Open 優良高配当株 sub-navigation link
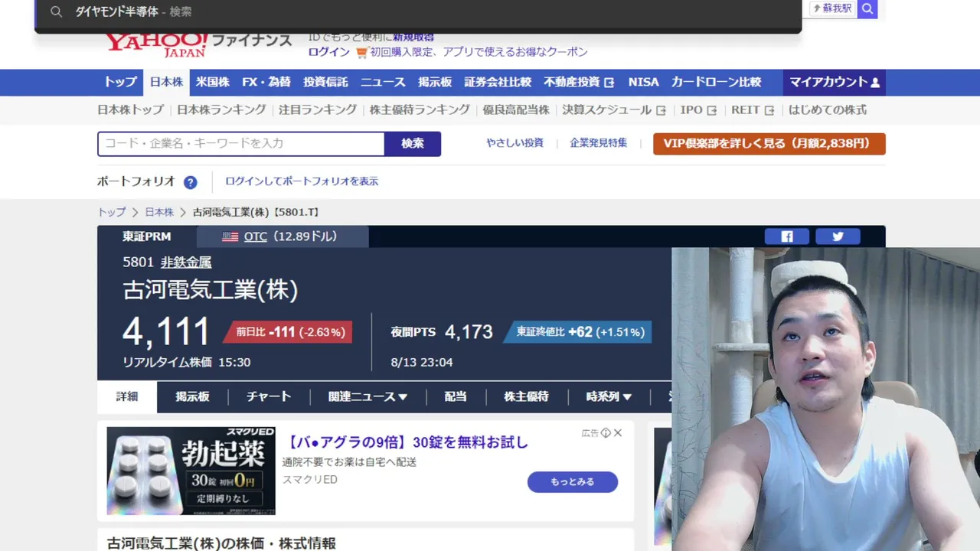The height and width of the screenshot is (551, 980). (x=516, y=110)
